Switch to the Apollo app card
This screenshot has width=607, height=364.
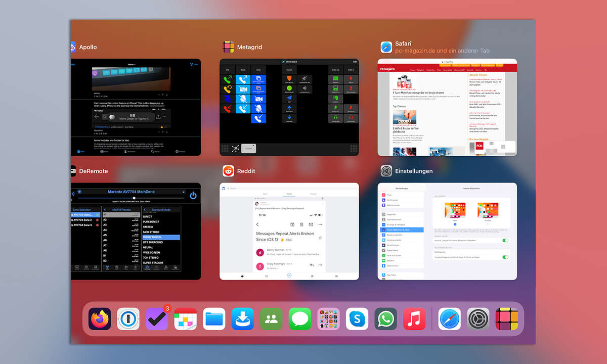[x=136, y=107]
